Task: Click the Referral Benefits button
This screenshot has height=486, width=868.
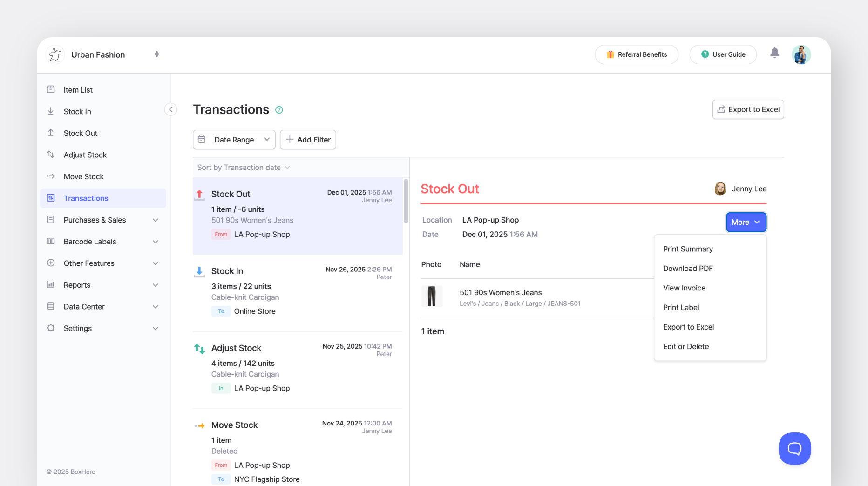Action: (636, 54)
